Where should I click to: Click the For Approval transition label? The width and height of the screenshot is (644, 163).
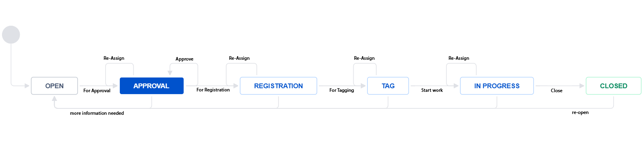tap(97, 91)
